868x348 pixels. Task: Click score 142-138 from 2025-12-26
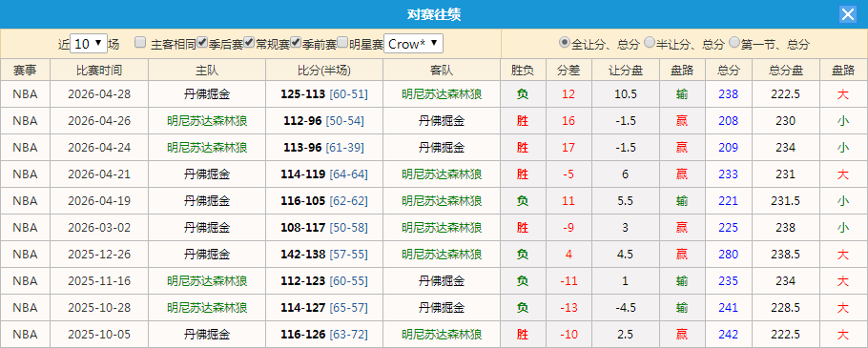coord(303,254)
